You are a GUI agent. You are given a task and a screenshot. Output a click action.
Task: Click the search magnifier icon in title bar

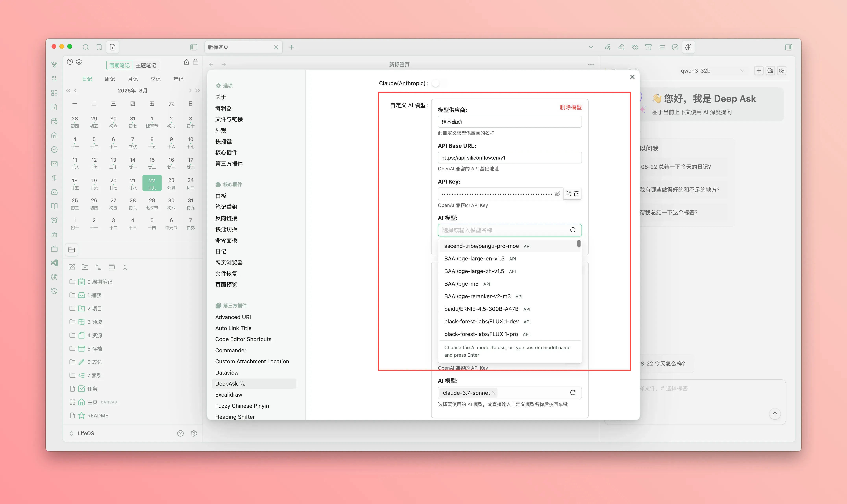coord(86,47)
